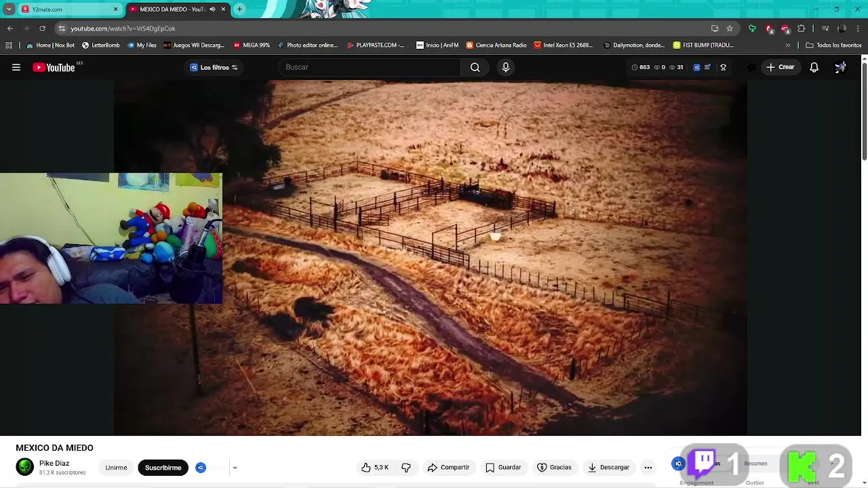
Task: Save the video with Guardar
Action: [x=503, y=468]
